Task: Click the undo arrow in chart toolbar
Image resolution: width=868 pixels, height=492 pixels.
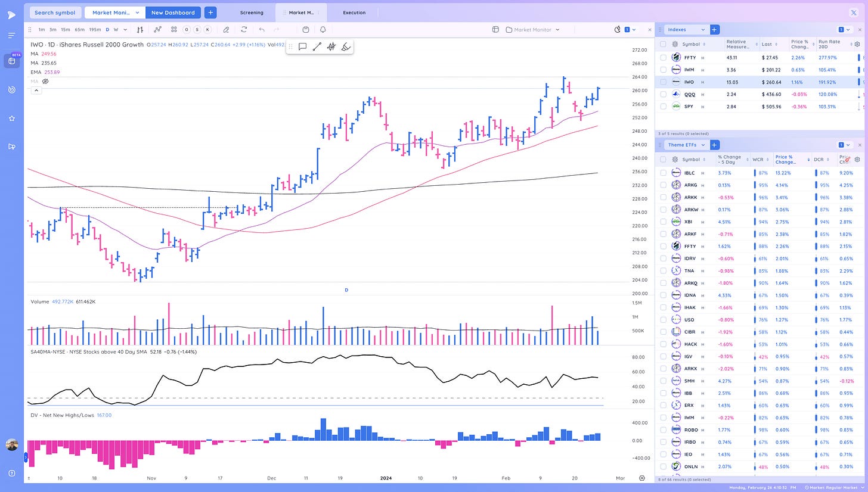Action: click(x=262, y=29)
